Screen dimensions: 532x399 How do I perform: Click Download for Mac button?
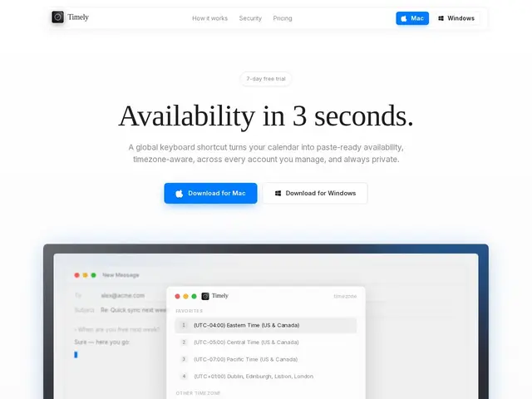pyautogui.click(x=210, y=194)
